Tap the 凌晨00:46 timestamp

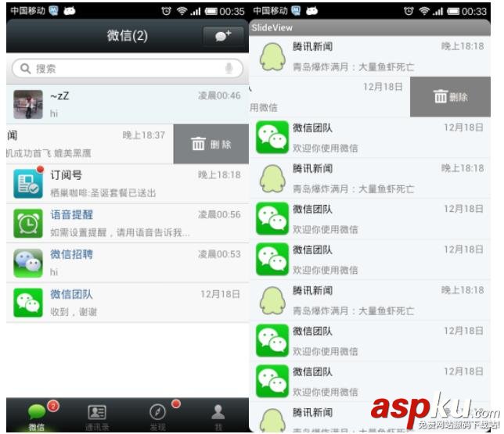[219, 95]
